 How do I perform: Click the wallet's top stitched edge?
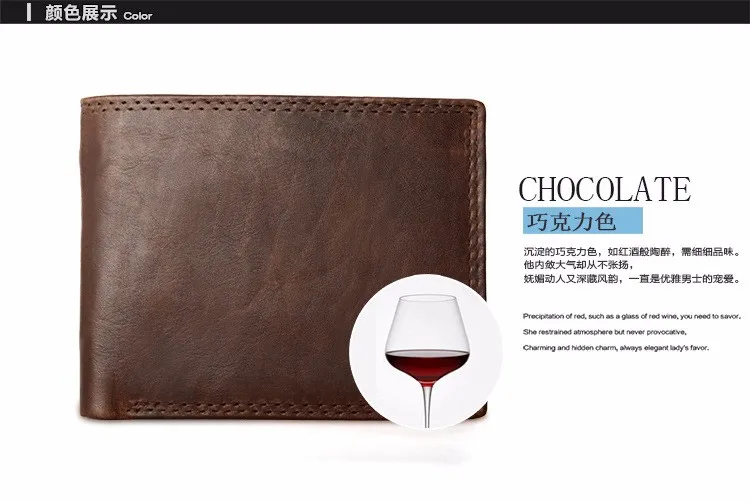[x=280, y=104]
